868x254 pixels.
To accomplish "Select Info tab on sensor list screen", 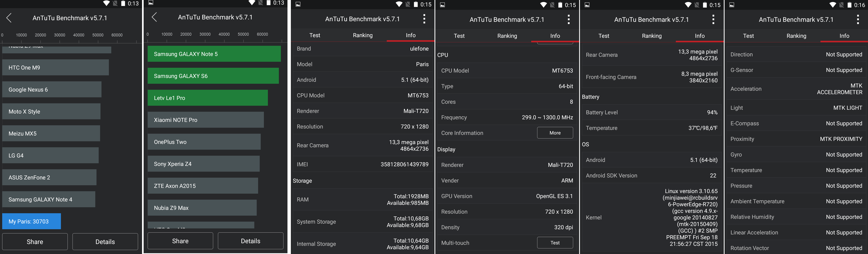I will click(x=844, y=36).
